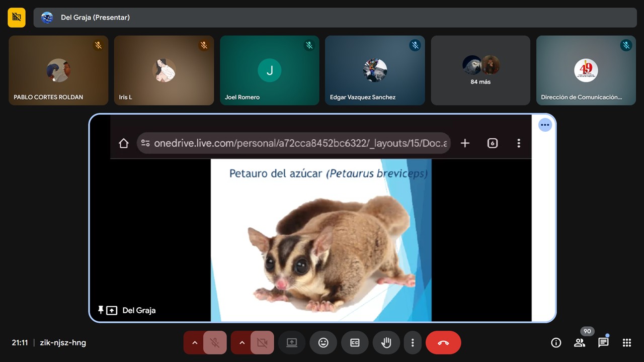Click the yellow presentation icon top-left
Image resolution: width=644 pixels, height=362 pixels.
point(17,17)
